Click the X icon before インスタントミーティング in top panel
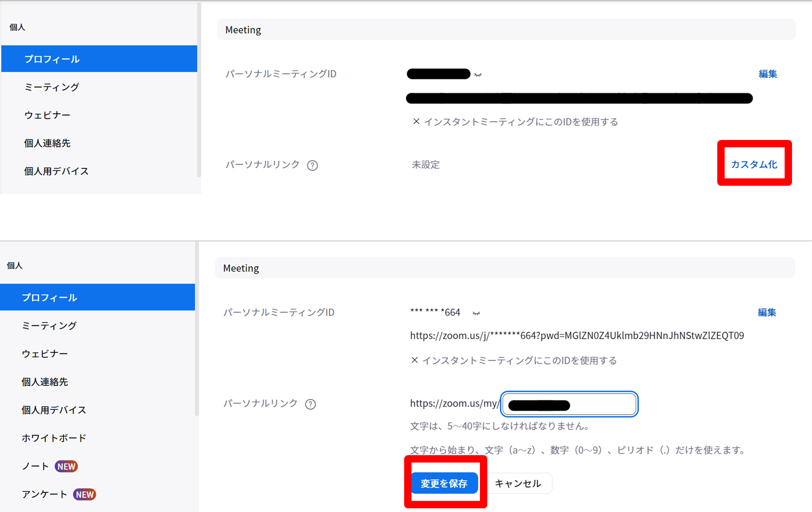 coord(416,122)
